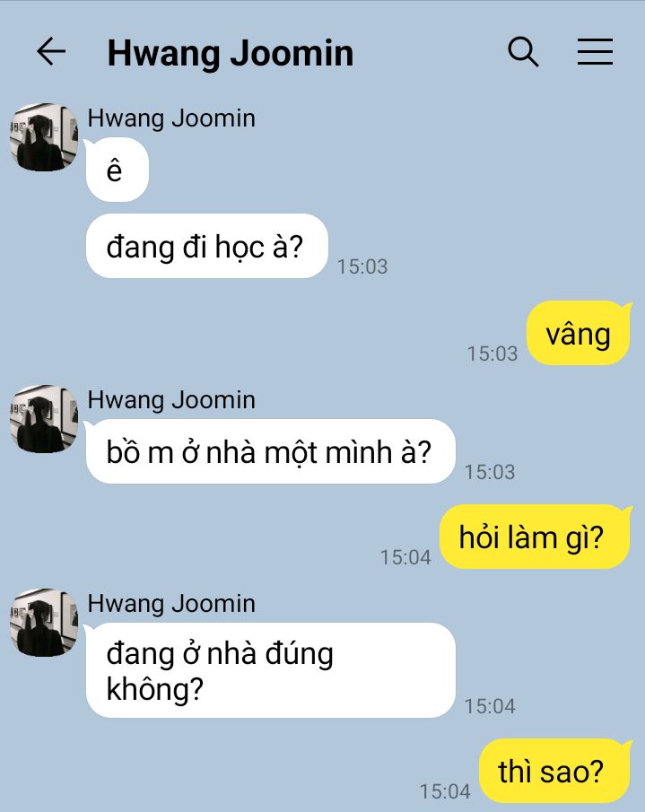645x812 pixels.
Task: Tap the 15:04 timestamp beside "thì sao?"
Action: (x=445, y=791)
